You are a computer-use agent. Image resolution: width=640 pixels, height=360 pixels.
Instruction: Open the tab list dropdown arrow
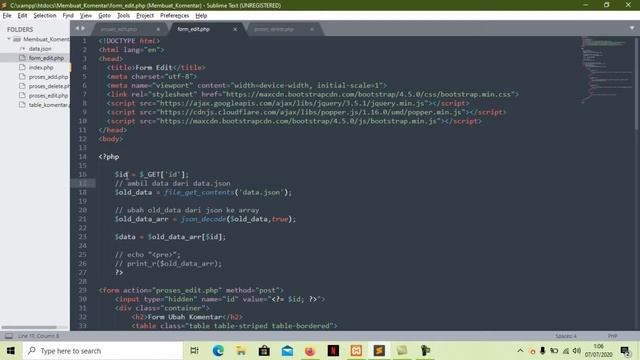(x=632, y=28)
